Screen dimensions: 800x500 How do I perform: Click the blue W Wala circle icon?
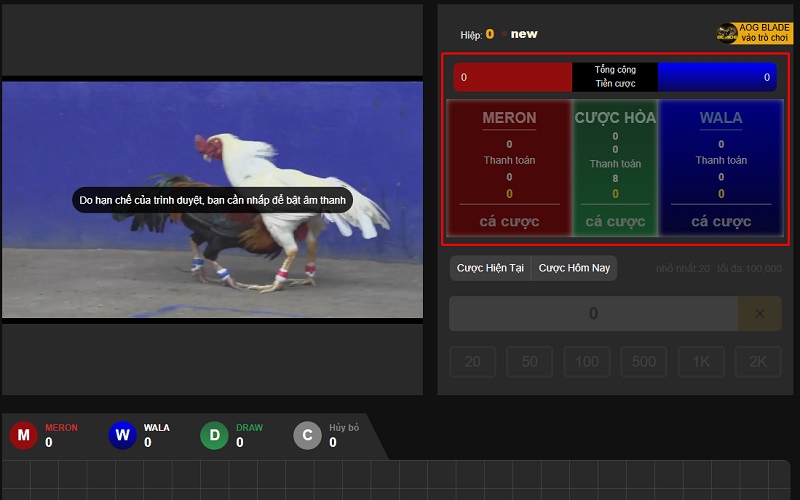122,435
